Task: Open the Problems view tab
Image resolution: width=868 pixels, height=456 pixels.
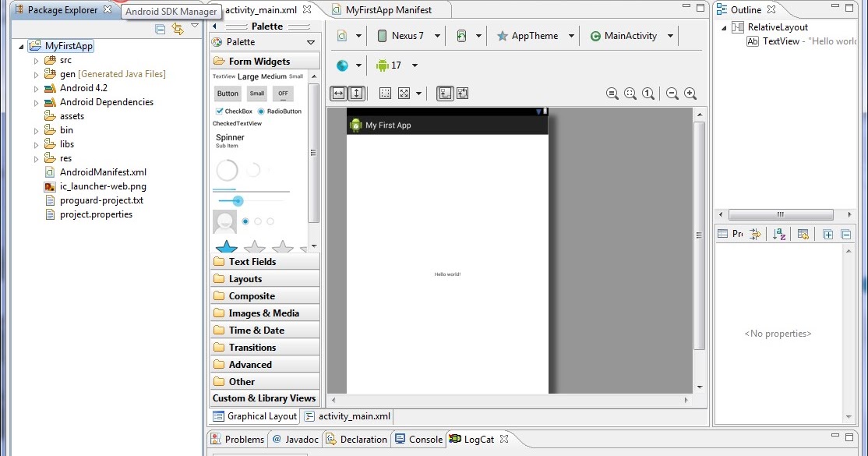Action: 238,440
